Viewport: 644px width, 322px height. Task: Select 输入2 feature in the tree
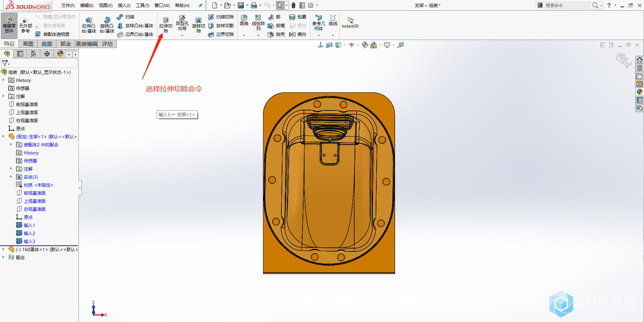point(29,233)
